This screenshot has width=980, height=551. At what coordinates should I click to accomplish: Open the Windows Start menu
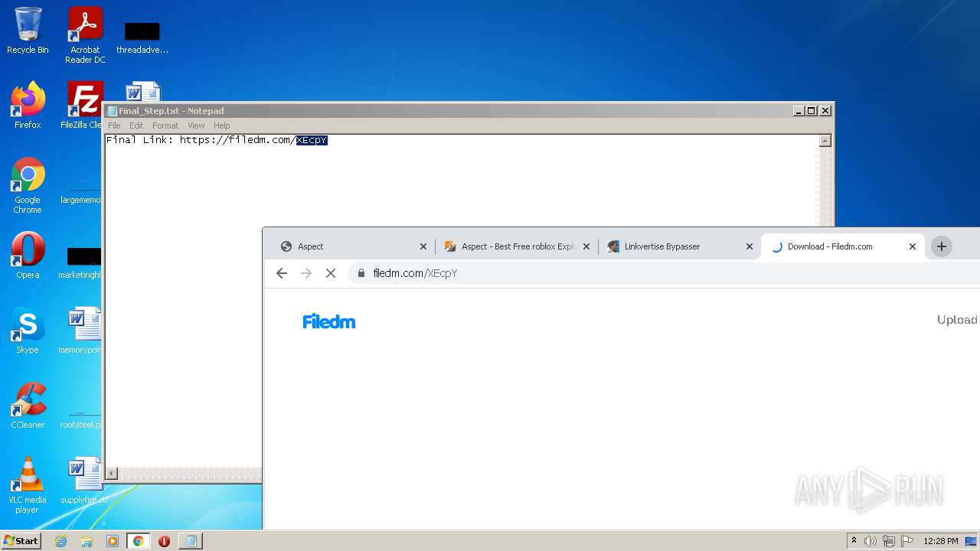(x=21, y=540)
